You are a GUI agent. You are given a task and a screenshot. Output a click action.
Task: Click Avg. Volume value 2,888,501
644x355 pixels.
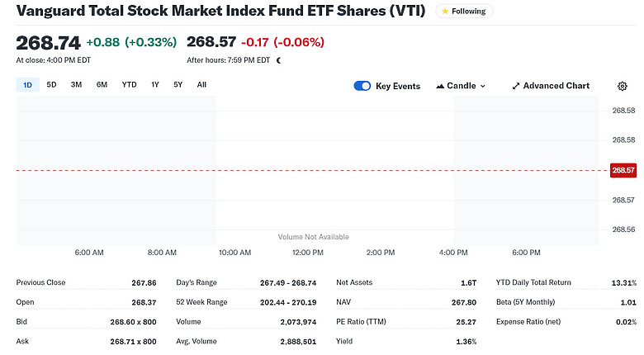click(298, 342)
